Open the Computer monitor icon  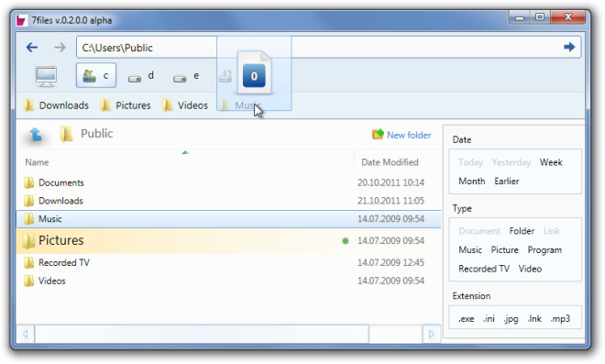coord(46,76)
